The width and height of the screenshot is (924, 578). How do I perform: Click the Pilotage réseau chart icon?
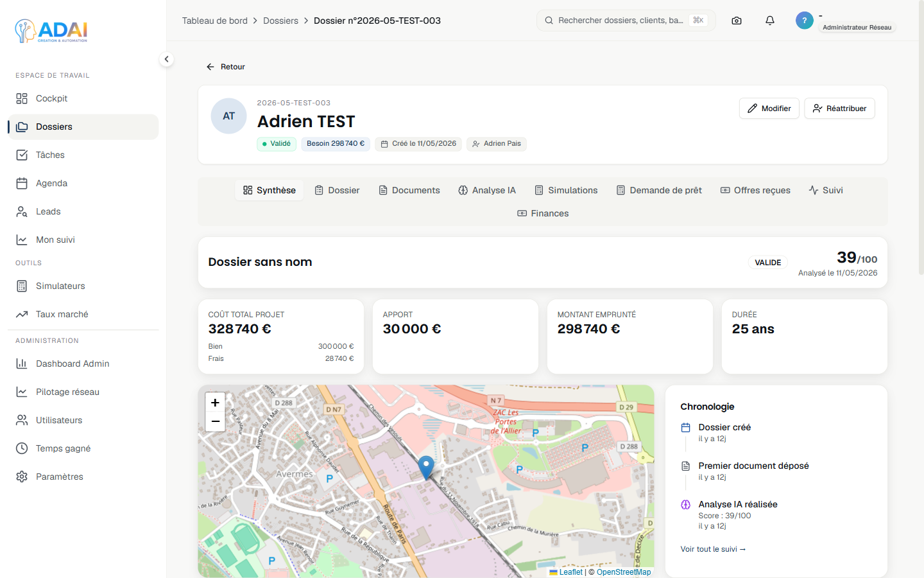coord(22,392)
